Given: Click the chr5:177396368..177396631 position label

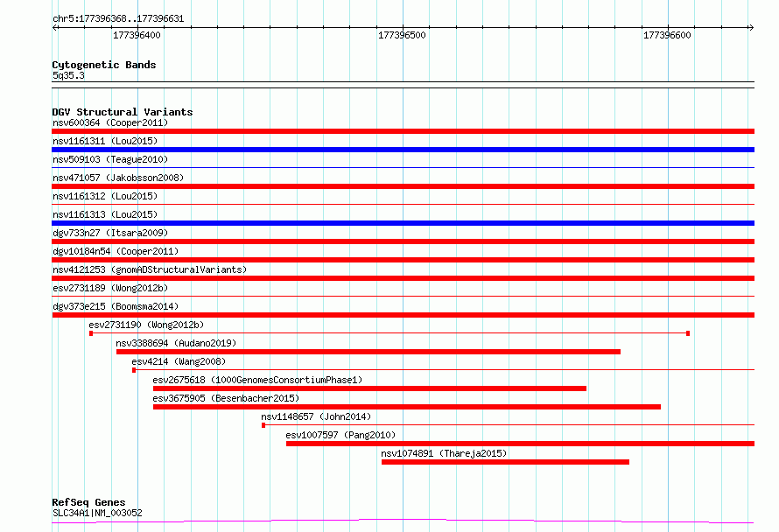Looking at the screenshot, I should 118,18.
